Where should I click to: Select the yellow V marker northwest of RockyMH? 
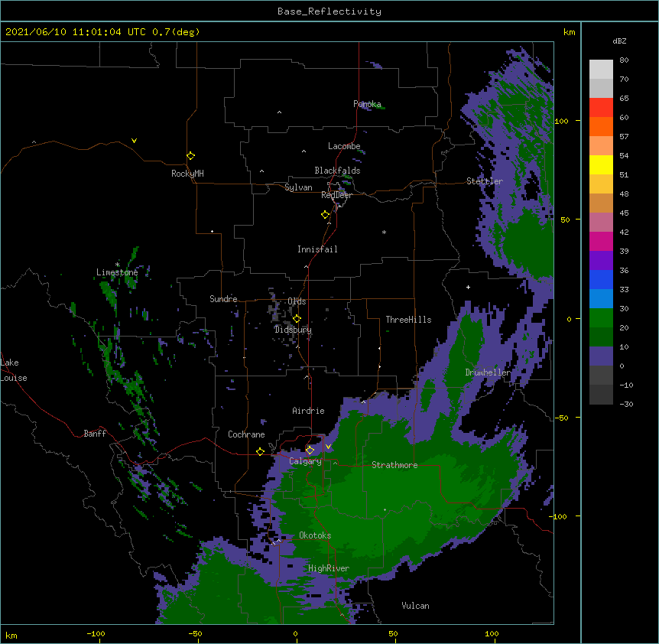(134, 141)
